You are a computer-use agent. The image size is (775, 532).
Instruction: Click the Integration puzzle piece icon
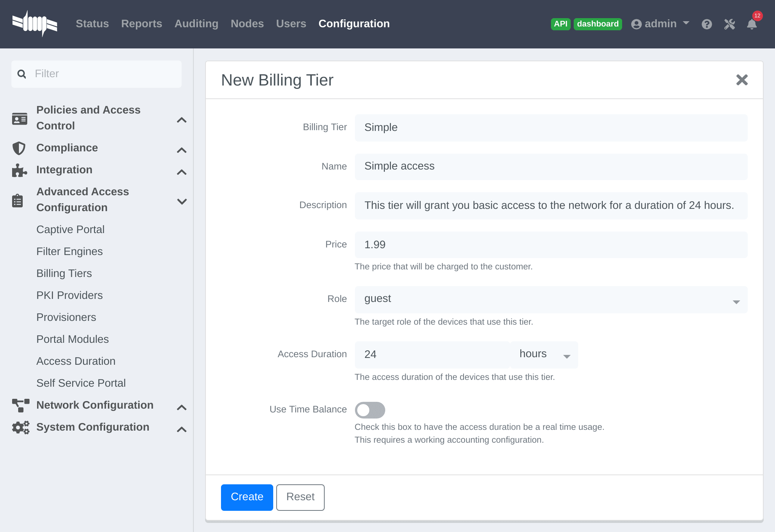point(19,170)
